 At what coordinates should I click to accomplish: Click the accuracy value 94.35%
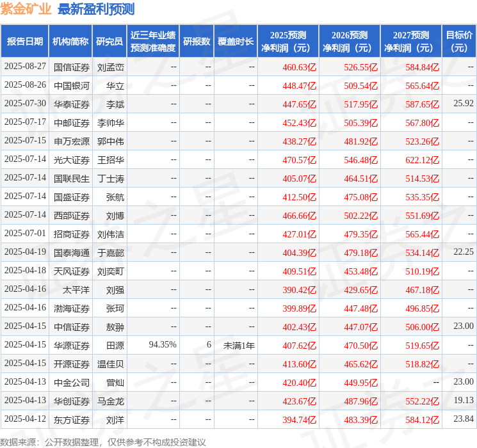163,344
